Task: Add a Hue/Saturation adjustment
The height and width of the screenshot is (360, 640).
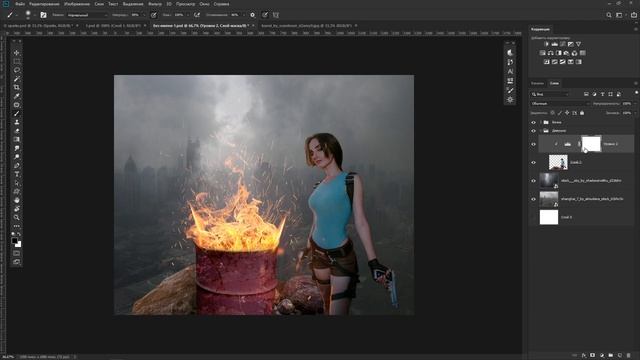Action: pyautogui.click(x=542, y=53)
